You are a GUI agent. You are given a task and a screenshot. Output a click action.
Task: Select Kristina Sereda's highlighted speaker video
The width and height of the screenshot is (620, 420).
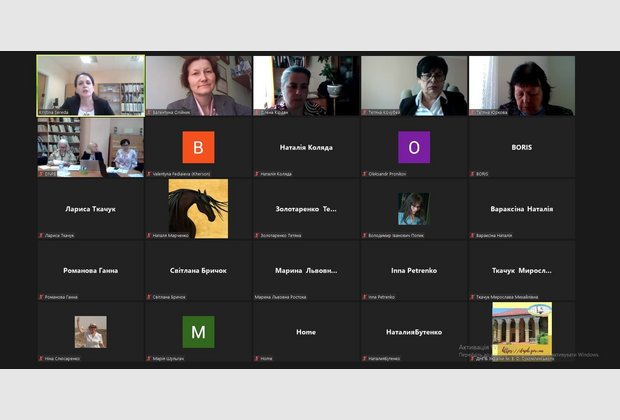coord(90,85)
